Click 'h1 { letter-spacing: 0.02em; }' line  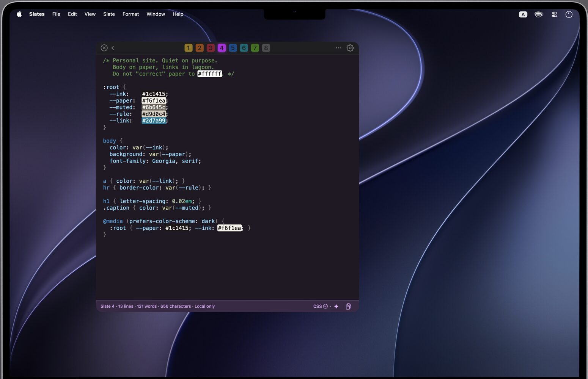(x=152, y=201)
